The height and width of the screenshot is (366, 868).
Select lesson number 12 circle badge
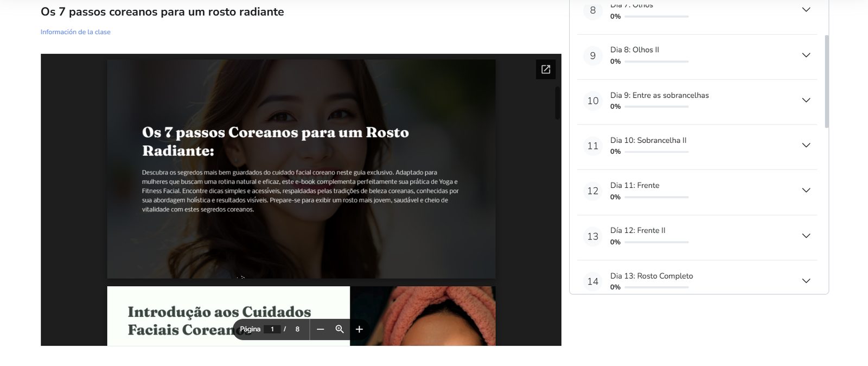tap(593, 191)
